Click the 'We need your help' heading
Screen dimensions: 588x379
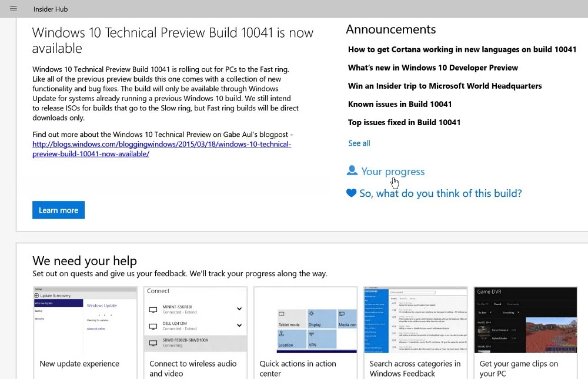tap(84, 260)
